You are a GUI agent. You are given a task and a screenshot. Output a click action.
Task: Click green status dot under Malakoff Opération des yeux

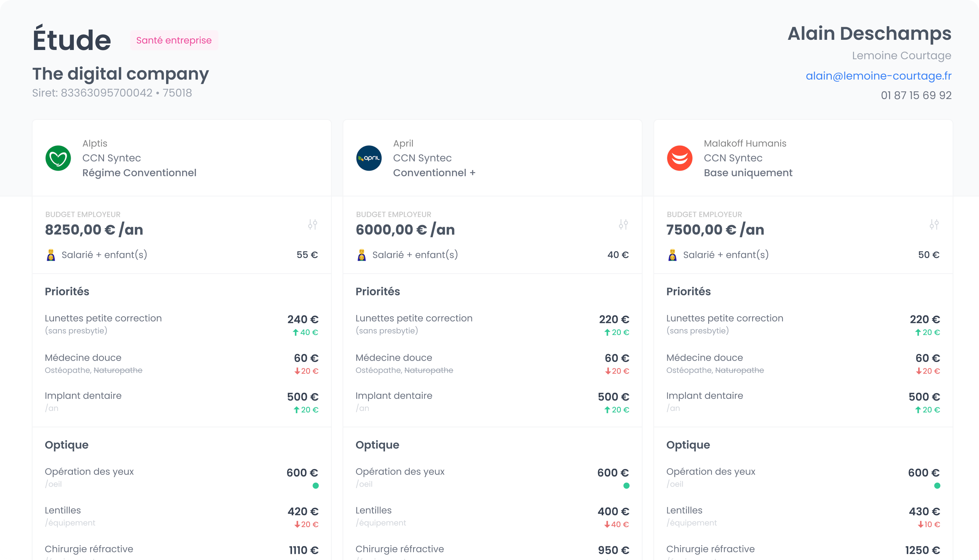pyautogui.click(x=937, y=486)
